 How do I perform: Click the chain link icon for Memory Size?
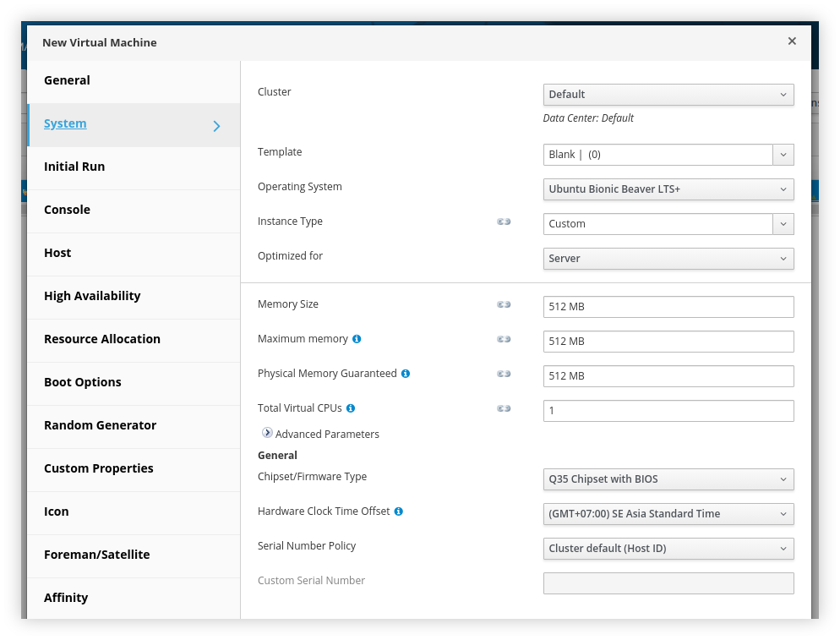(504, 304)
